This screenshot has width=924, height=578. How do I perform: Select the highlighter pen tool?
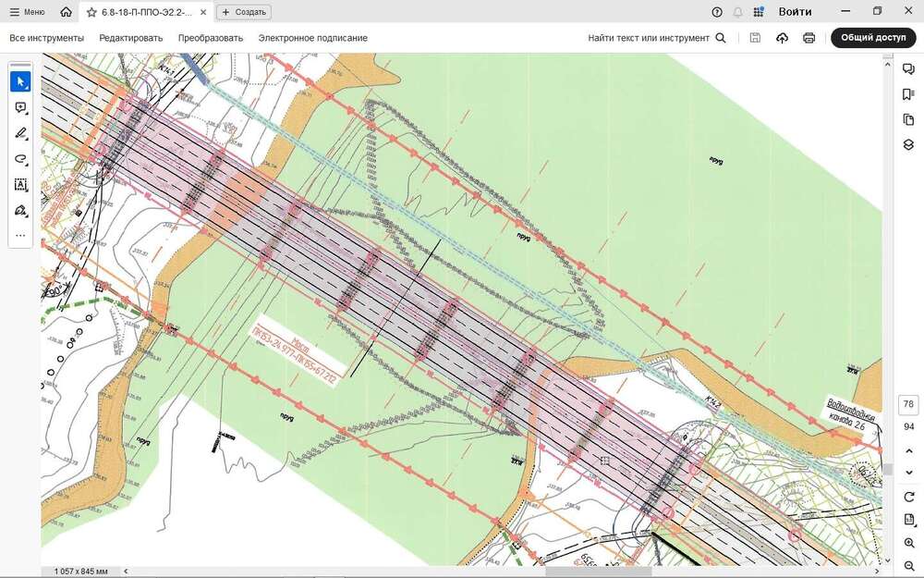pyautogui.click(x=20, y=133)
